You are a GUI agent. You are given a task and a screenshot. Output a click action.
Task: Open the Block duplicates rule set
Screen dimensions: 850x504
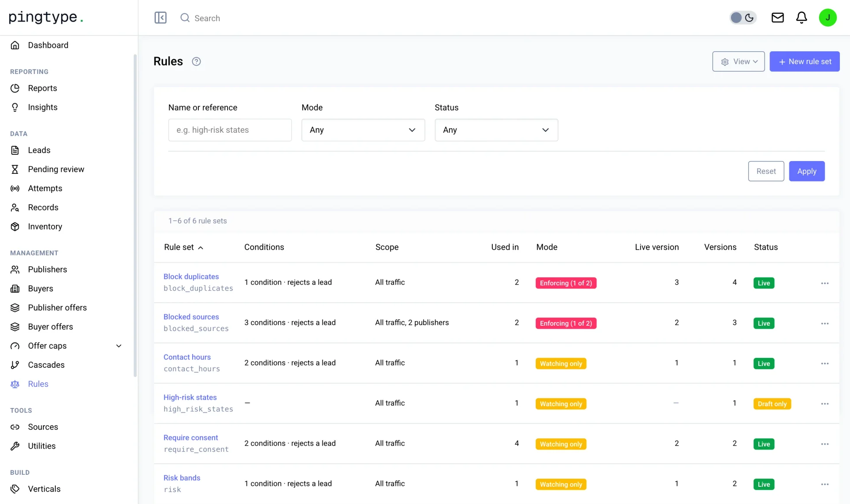tap(191, 276)
